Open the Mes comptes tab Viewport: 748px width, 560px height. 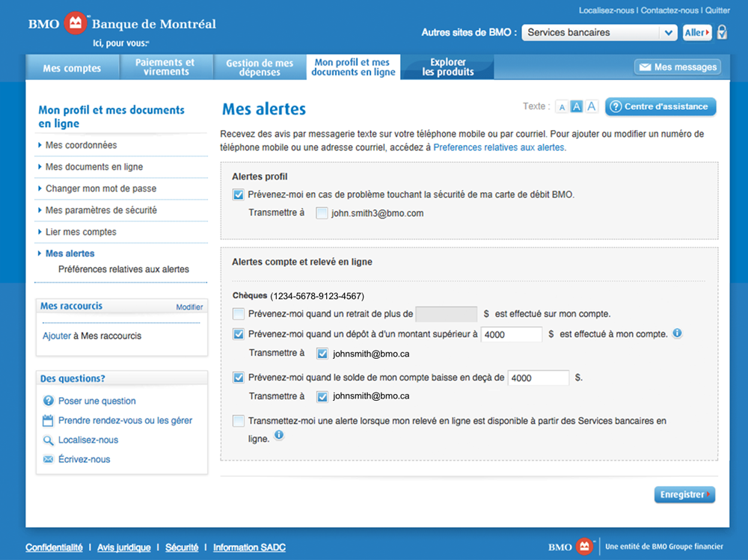click(72, 68)
